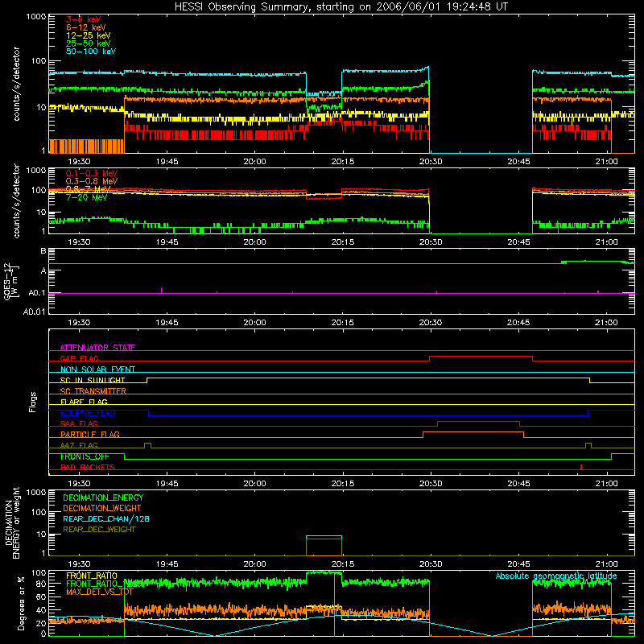
Task: Click counts/s/detector axis label of MeV panel
Action: click(17, 200)
